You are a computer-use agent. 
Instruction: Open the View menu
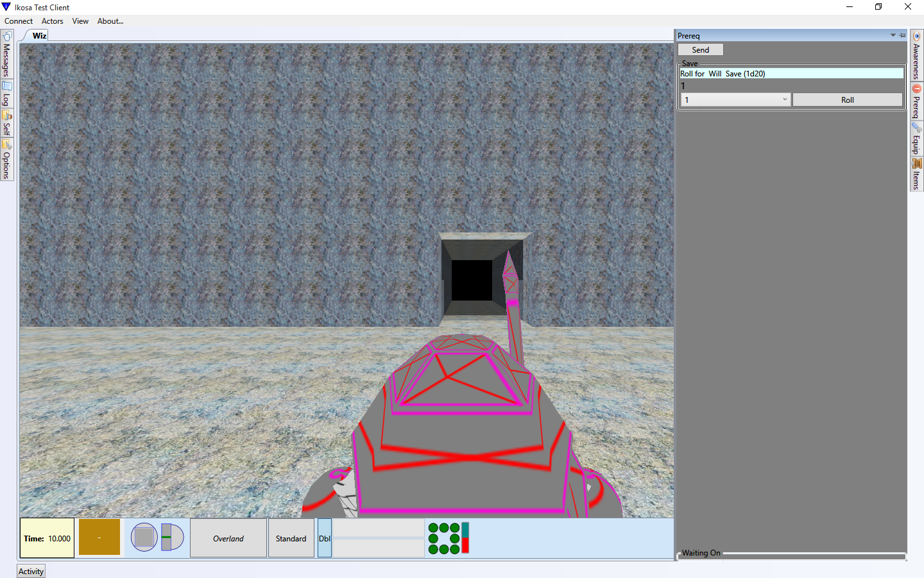(x=80, y=21)
